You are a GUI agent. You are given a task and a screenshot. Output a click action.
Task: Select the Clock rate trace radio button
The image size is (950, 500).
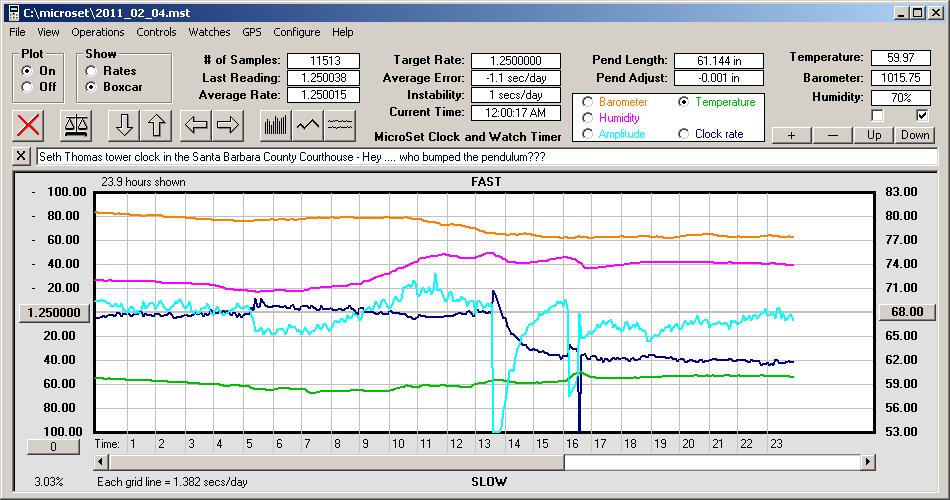click(683, 133)
